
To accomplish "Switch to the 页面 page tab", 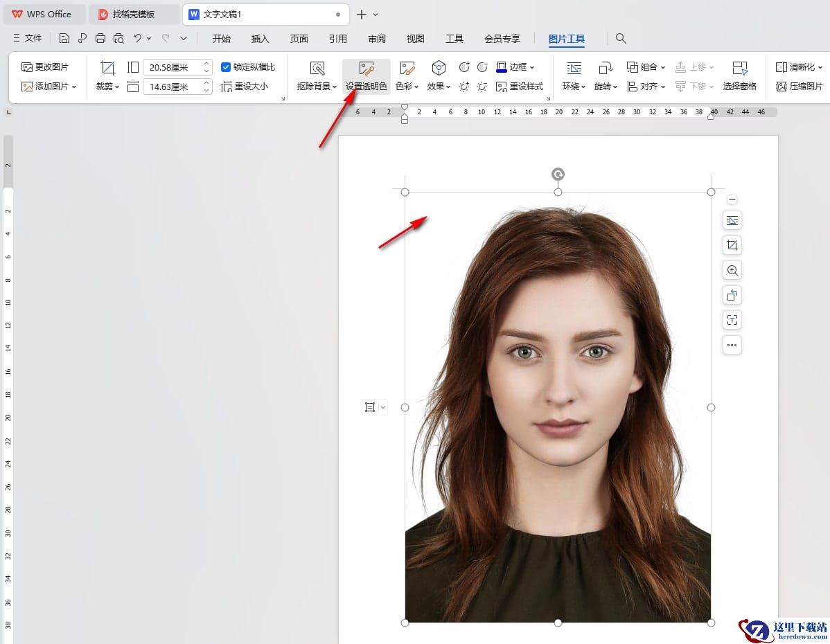I will (x=299, y=39).
